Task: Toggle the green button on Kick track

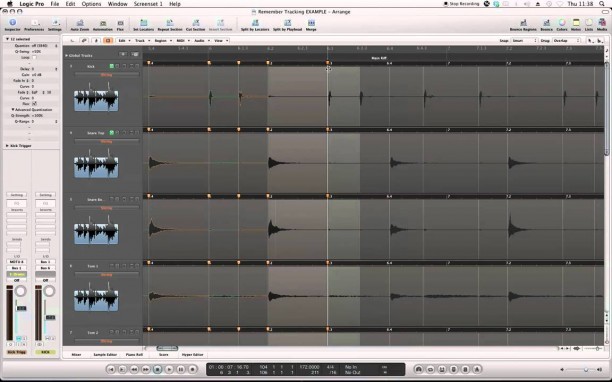Action: pyautogui.click(x=112, y=66)
